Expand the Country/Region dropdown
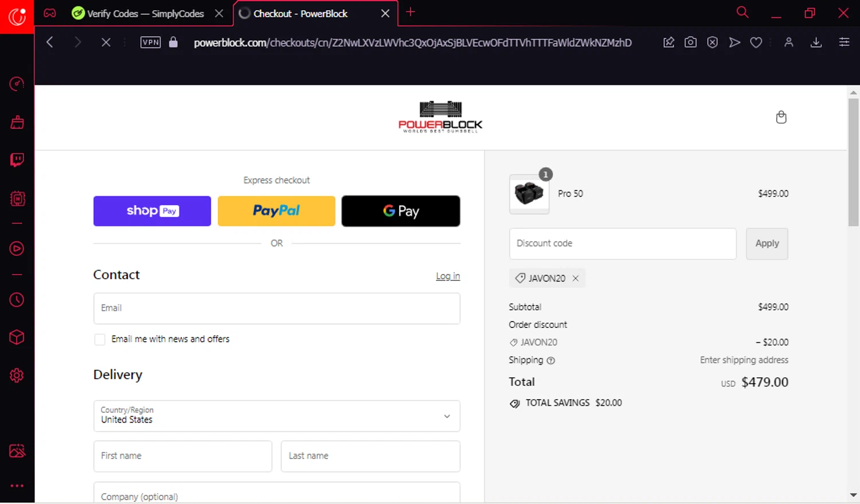 pyautogui.click(x=276, y=416)
